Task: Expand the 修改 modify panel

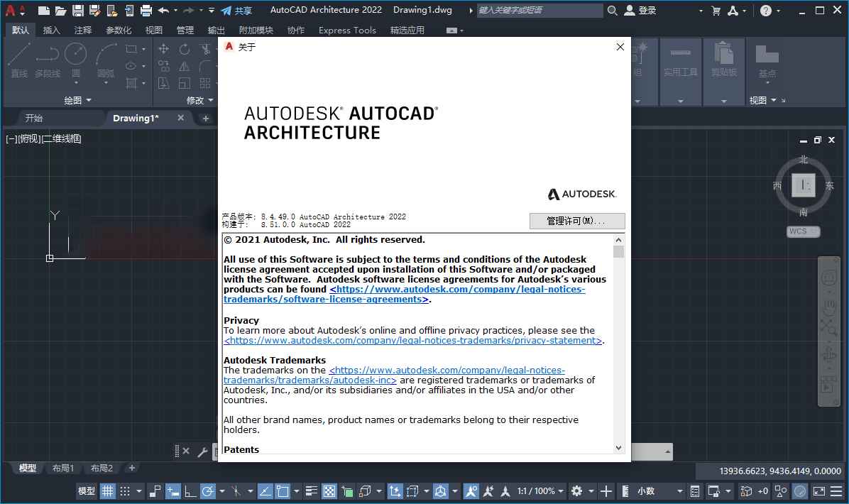Action: coord(199,100)
